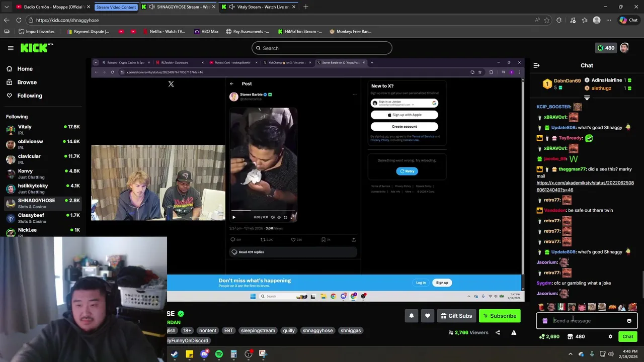Screen dimensions: 644x362
Task: Select the shniggas tag
Action: click(x=351, y=330)
